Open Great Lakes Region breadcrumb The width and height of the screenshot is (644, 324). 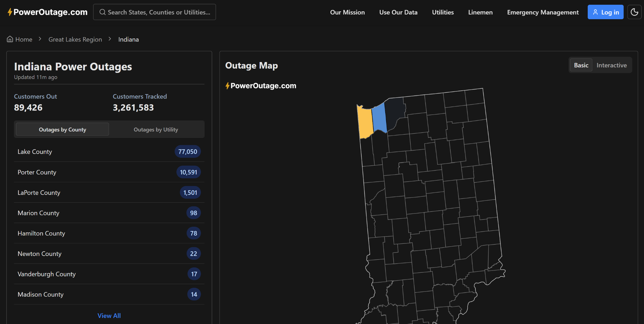point(75,39)
